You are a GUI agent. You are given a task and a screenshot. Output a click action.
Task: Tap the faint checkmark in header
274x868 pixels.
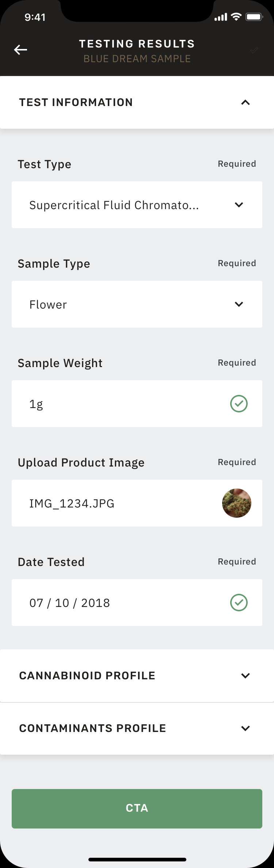(254, 50)
